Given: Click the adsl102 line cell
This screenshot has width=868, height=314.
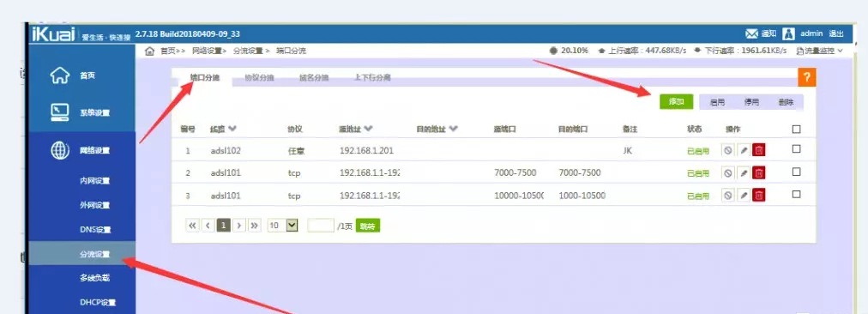Looking at the screenshot, I should 226,150.
